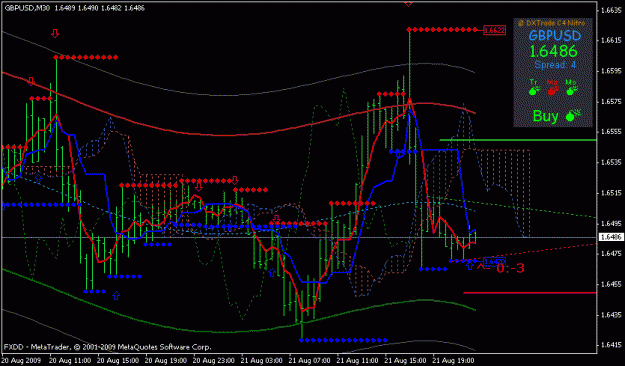This screenshot has height=366, width=625.
Task: Select the topmost red down arrow above the 20 Aug 11:00 spike
Action: (x=55, y=33)
